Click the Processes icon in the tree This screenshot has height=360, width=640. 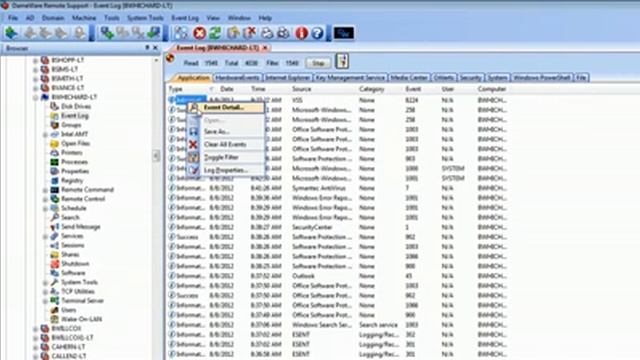(54, 162)
